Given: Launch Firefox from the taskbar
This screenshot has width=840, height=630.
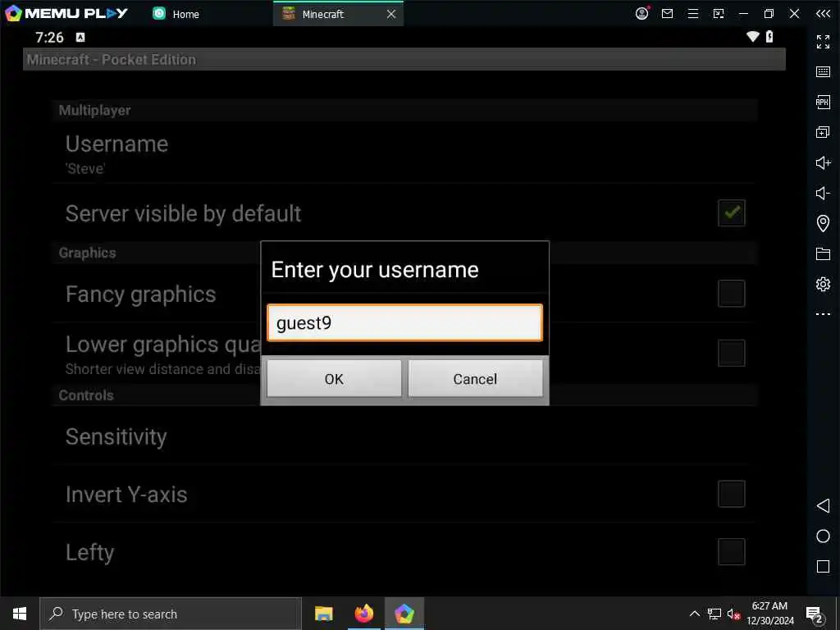Looking at the screenshot, I should pyautogui.click(x=363, y=614).
